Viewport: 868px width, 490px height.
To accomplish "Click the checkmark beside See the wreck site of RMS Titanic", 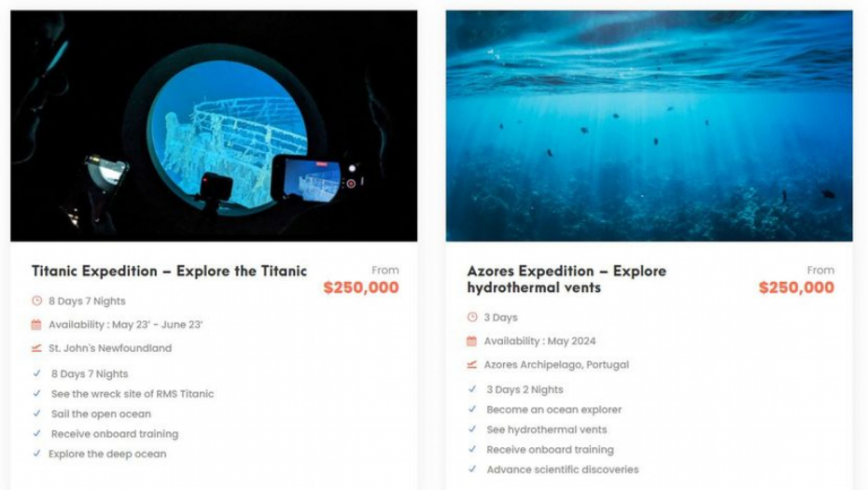I will 37,394.
